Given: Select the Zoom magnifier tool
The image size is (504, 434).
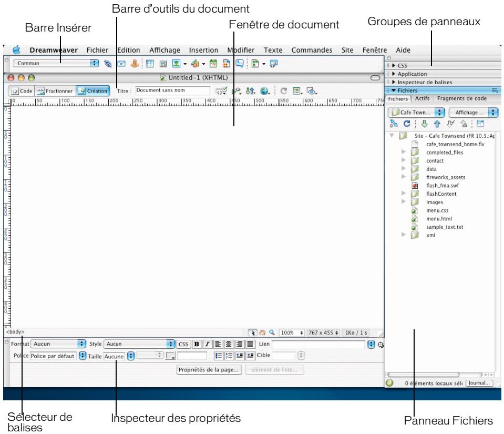Looking at the screenshot, I should (272, 332).
